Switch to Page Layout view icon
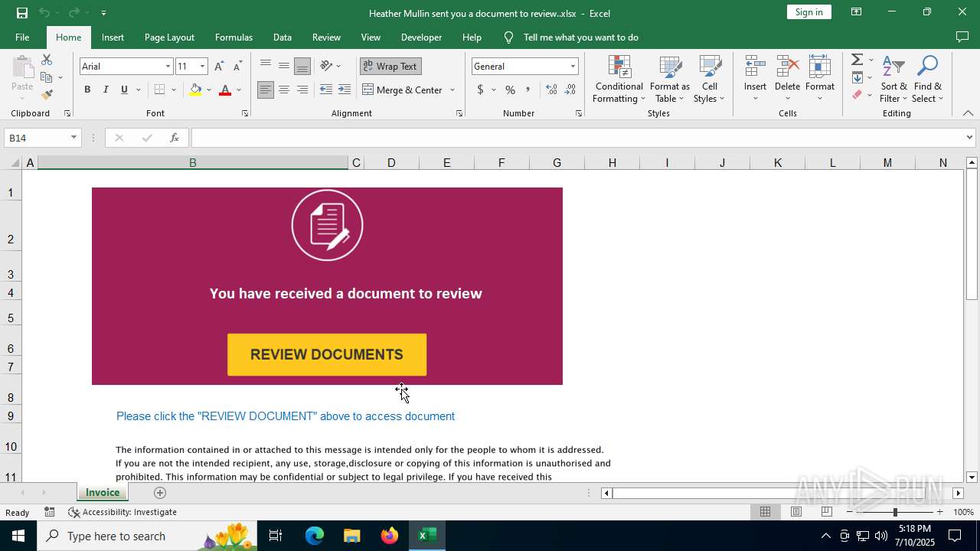Screen dimensions: 980x551 [796, 512]
